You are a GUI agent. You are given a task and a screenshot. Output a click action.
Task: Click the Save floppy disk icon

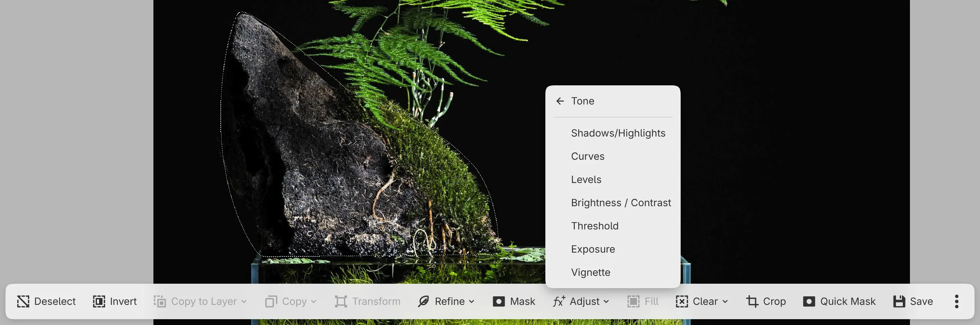point(899,301)
